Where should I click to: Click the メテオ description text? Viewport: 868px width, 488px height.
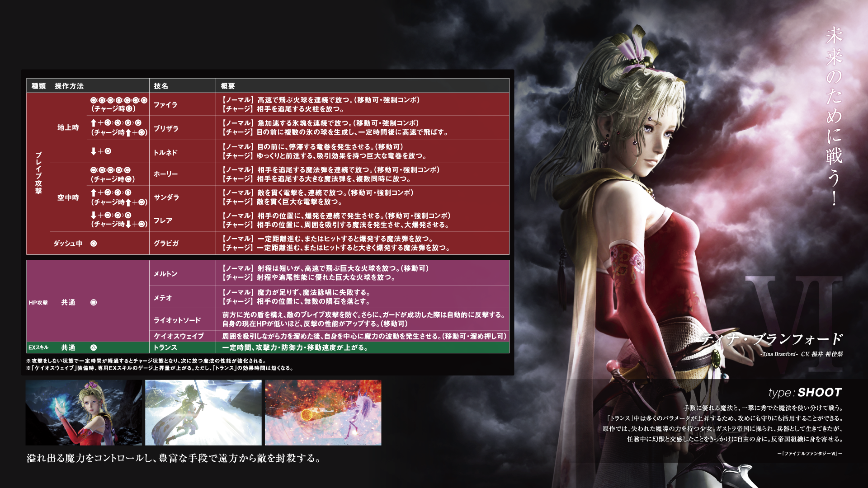point(296,297)
